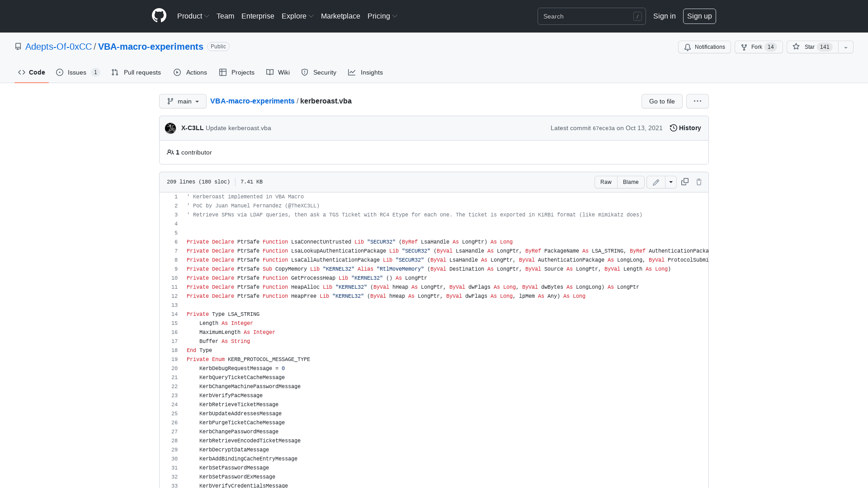
Task: Open the Adepts-Of-0xCC profile link
Action: click(59, 47)
